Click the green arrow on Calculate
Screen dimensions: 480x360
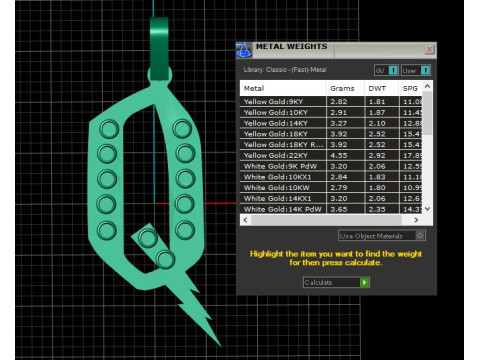pyautogui.click(x=364, y=282)
